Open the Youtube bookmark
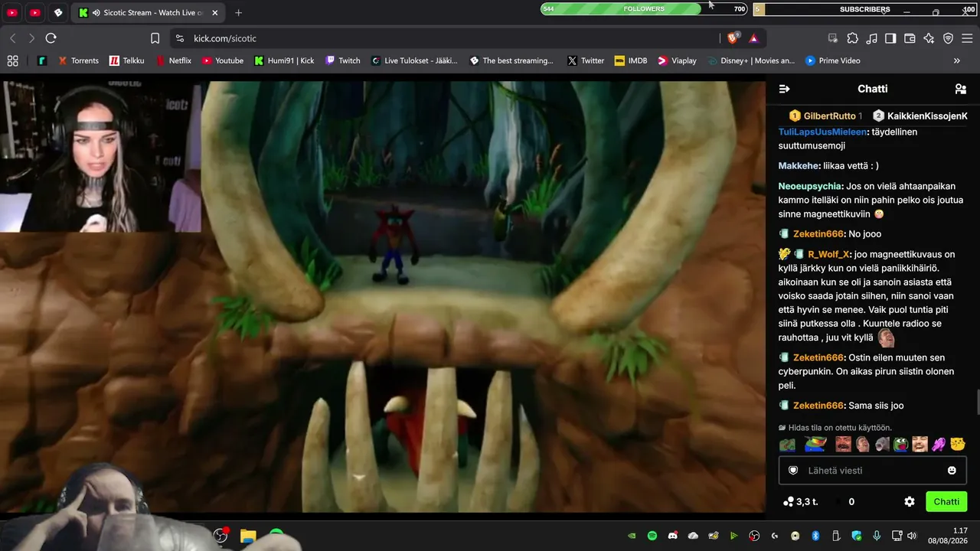 pyautogui.click(x=223, y=60)
